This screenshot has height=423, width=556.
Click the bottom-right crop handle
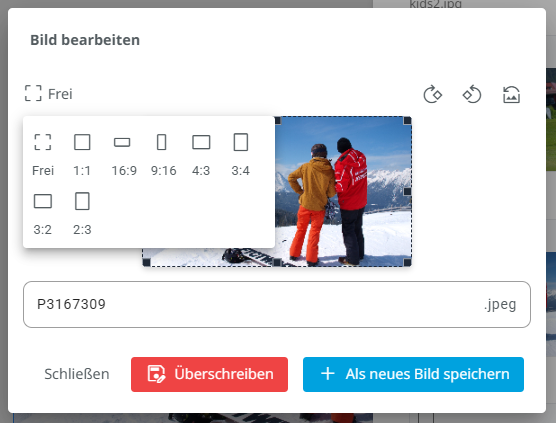click(x=407, y=262)
